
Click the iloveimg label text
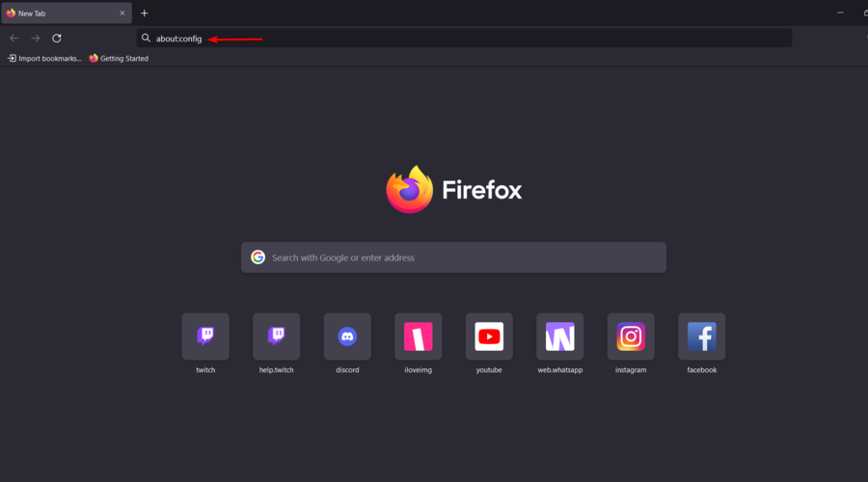pyautogui.click(x=418, y=369)
